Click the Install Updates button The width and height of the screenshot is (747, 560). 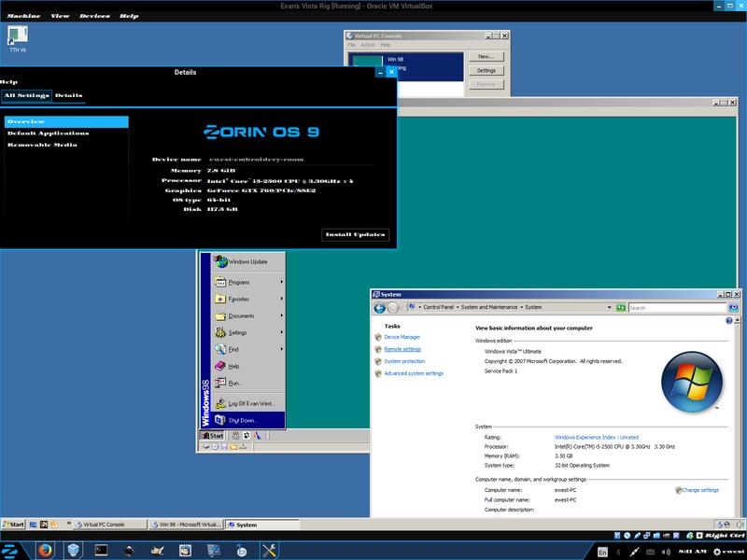click(x=355, y=235)
